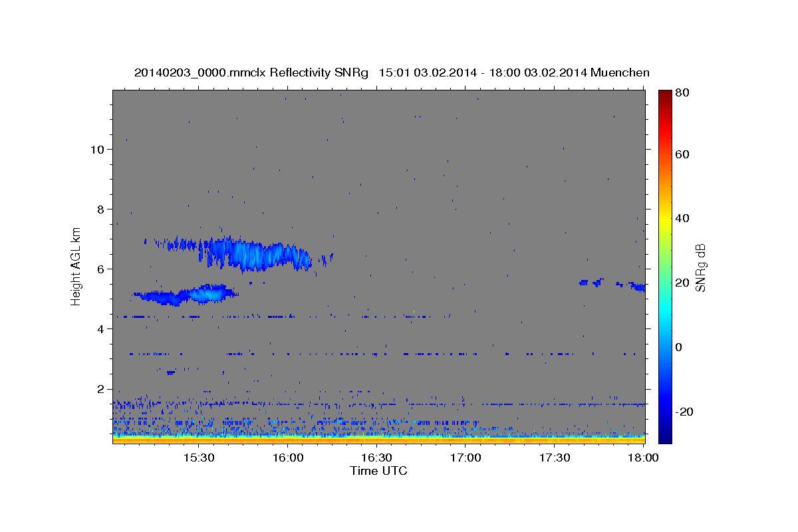The height and width of the screenshot is (532, 798).
Task: Click the 'Time UTC' axis label
Action: (378, 471)
